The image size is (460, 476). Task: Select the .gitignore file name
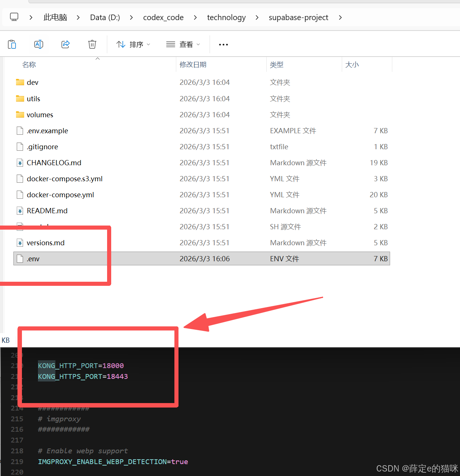click(42, 147)
